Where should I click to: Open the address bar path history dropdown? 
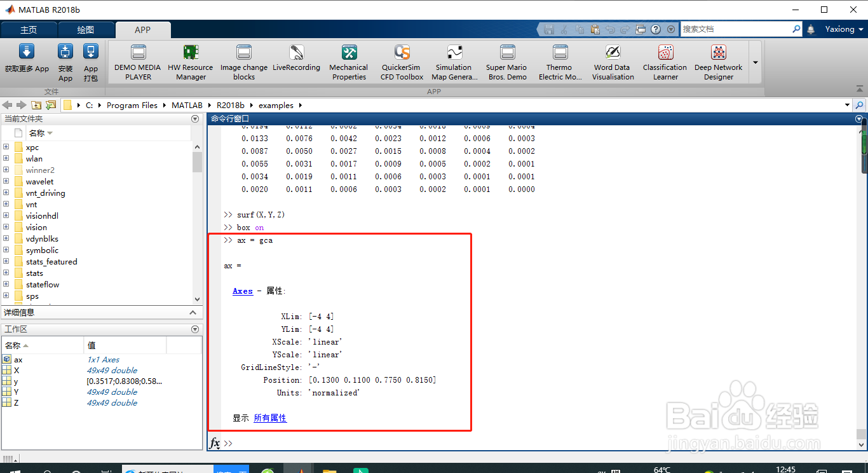[847, 105]
